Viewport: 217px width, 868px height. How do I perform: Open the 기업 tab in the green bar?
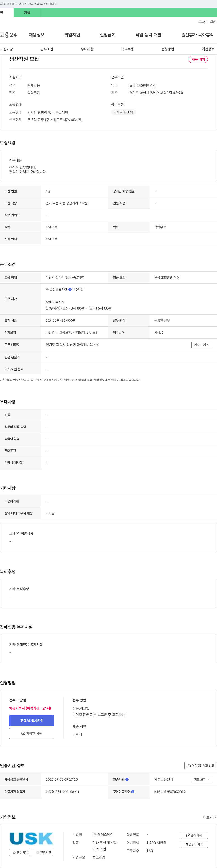(x=27, y=12)
